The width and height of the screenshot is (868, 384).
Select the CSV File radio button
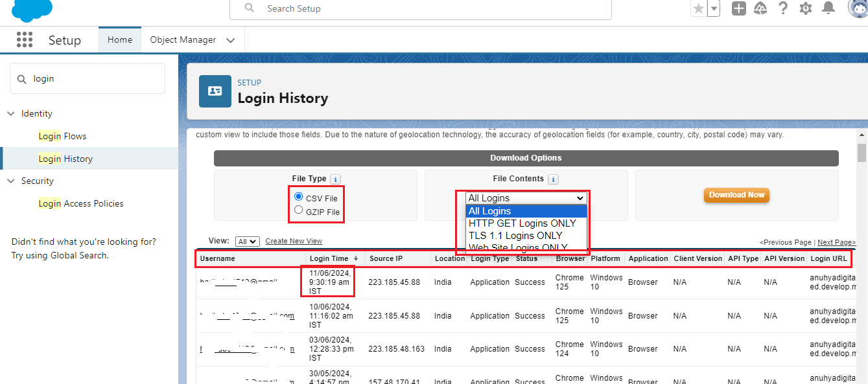(x=298, y=196)
